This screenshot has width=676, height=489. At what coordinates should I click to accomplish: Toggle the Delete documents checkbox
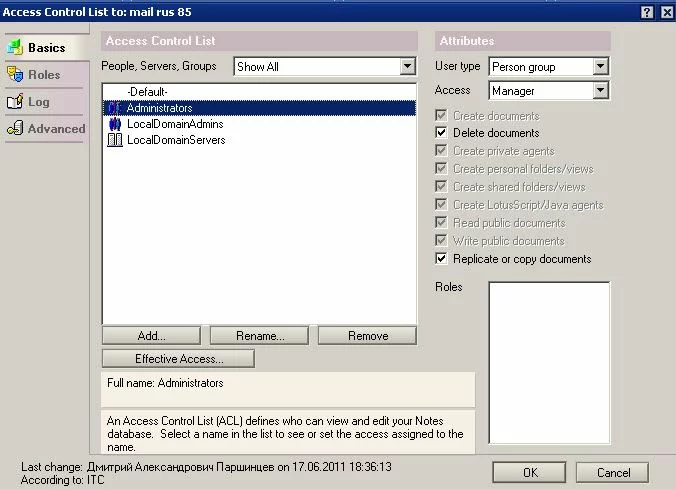(x=442, y=133)
